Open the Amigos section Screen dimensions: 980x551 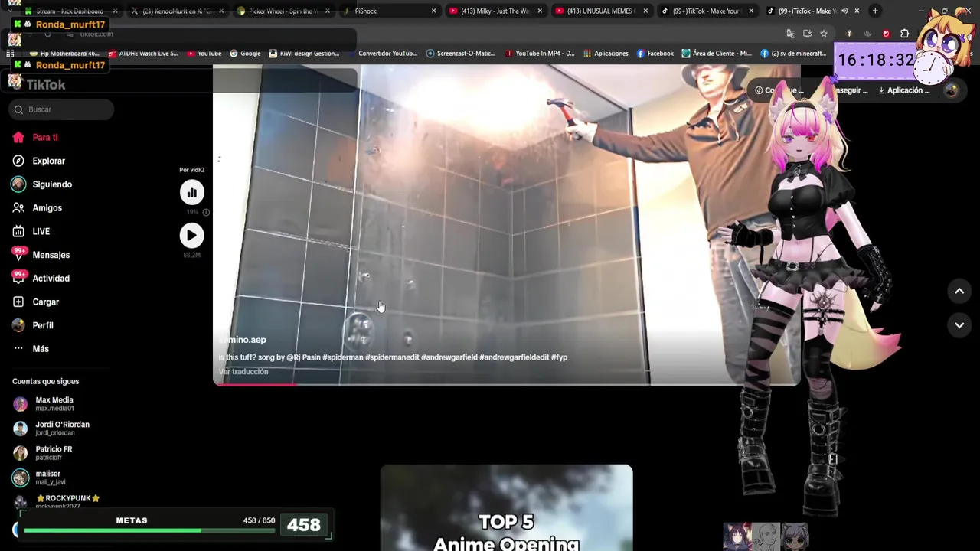[47, 208]
